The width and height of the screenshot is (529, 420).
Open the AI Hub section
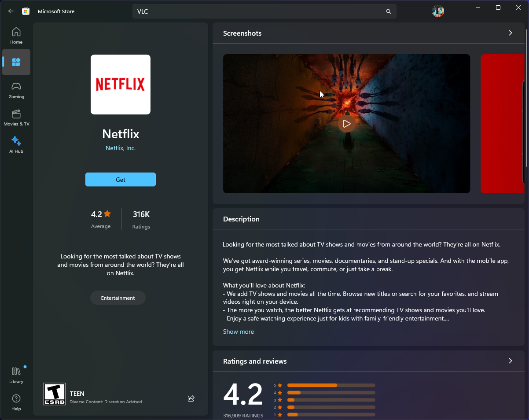pyautogui.click(x=16, y=145)
